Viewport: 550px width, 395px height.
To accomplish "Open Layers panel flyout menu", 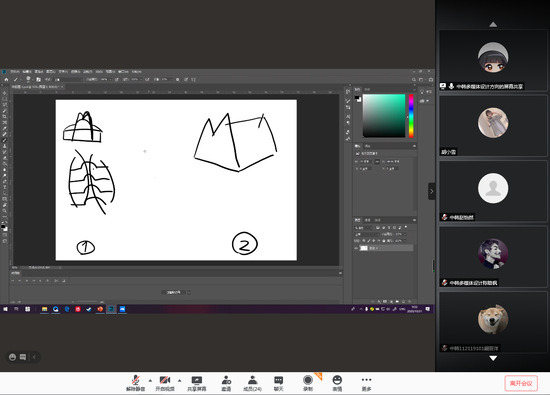I will pyautogui.click(x=414, y=220).
